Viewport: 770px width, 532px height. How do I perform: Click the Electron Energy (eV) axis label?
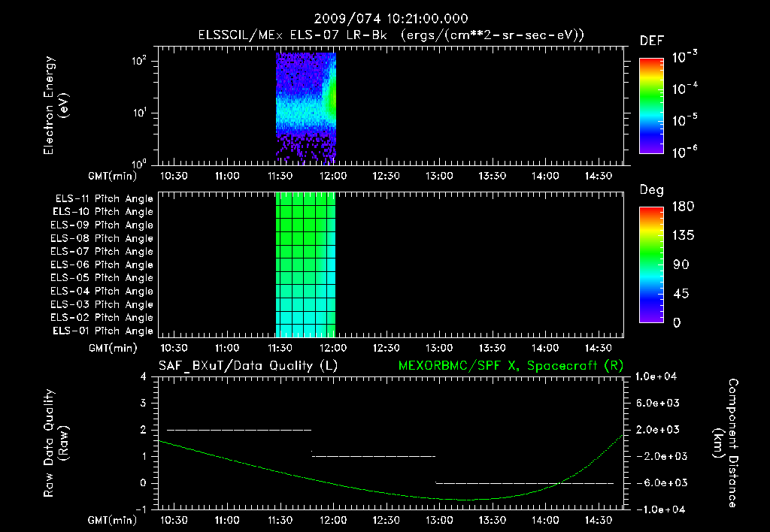point(56,105)
